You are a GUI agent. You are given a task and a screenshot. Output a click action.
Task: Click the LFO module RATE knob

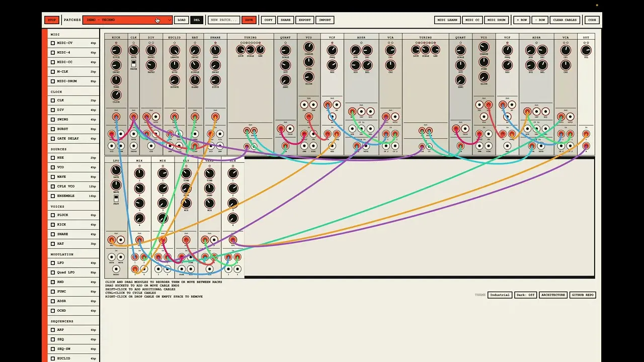coord(116,170)
